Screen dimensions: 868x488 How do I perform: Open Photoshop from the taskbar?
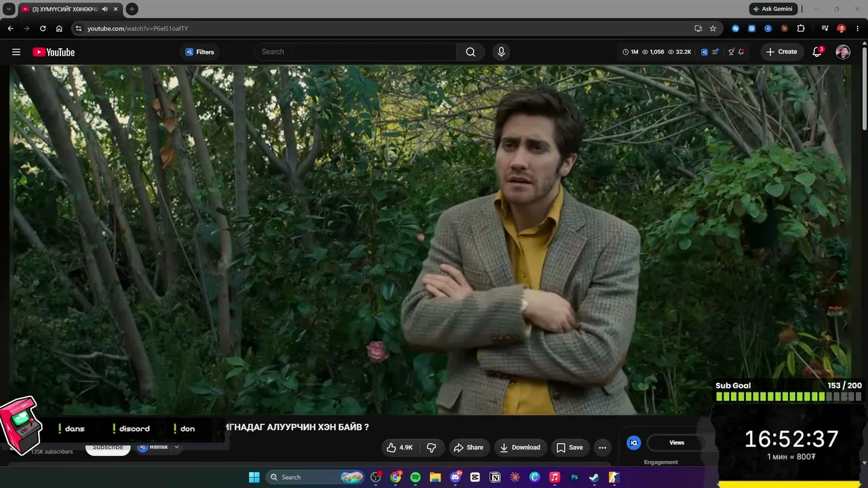pos(574,477)
